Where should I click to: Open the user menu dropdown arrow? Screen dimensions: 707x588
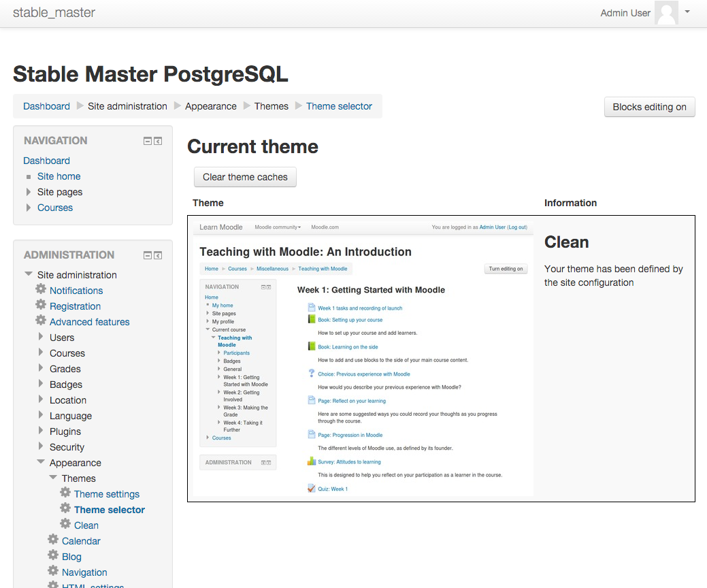coord(688,12)
